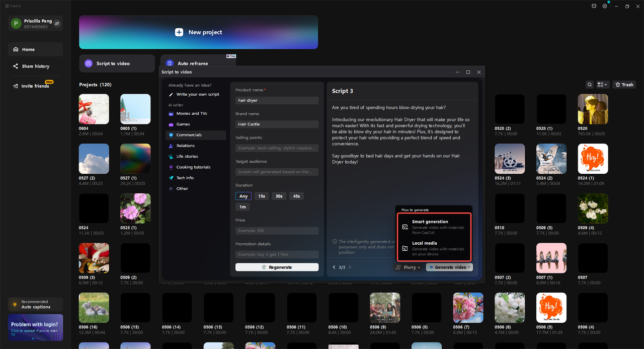Select Write your own script
644x349 pixels.
point(196,94)
